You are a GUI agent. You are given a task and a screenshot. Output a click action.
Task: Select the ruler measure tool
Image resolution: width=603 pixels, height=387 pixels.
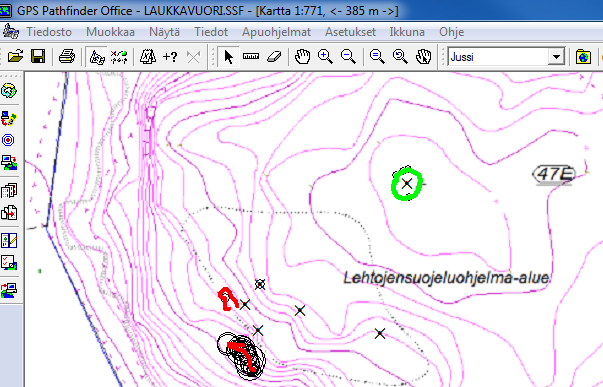click(x=251, y=57)
